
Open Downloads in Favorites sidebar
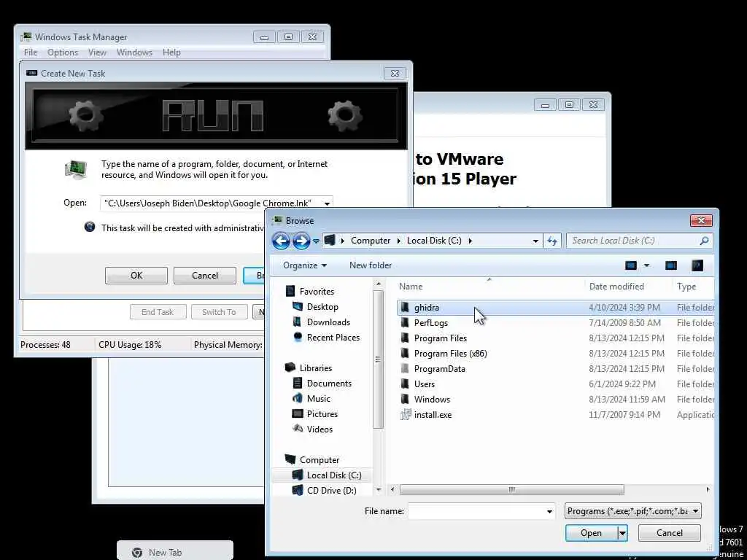(x=328, y=322)
